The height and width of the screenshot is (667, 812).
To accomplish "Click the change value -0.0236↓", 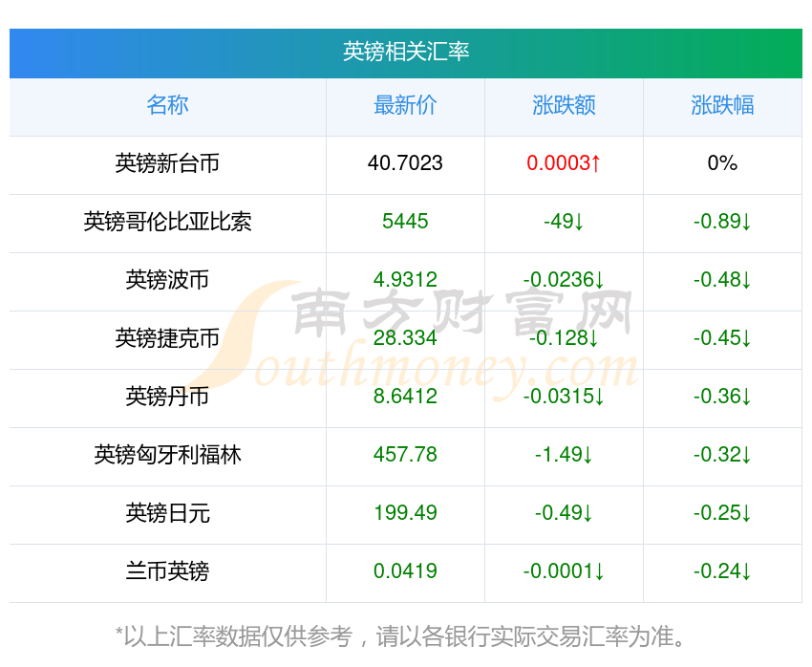I will [x=564, y=280].
